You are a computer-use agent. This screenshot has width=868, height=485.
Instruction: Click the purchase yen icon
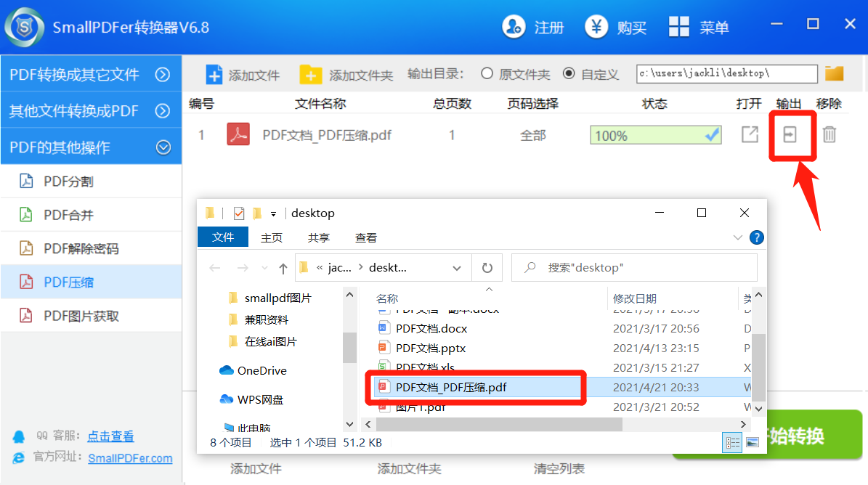tap(597, 28)
